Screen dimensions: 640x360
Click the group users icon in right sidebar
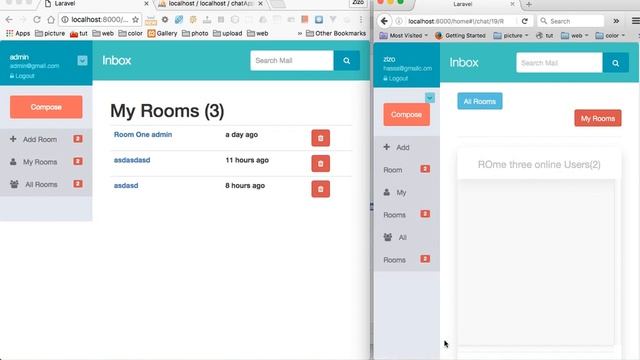point(388,237)
